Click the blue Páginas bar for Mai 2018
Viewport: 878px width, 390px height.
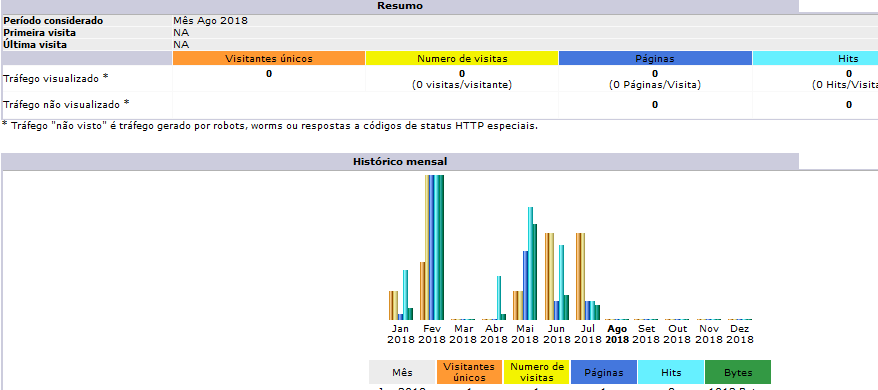[x=525, y=285]
